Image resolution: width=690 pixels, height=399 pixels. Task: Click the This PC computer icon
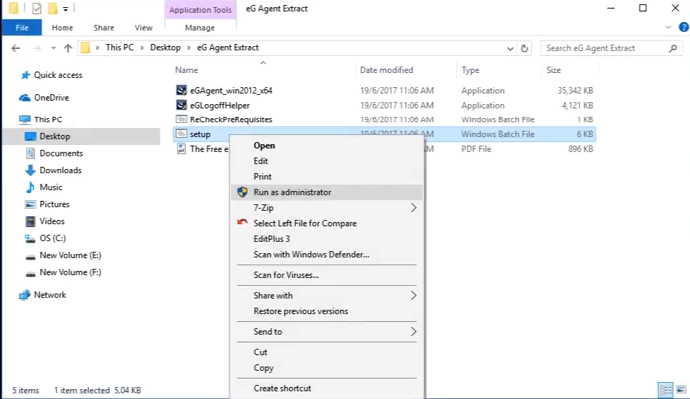pos(25,120)
